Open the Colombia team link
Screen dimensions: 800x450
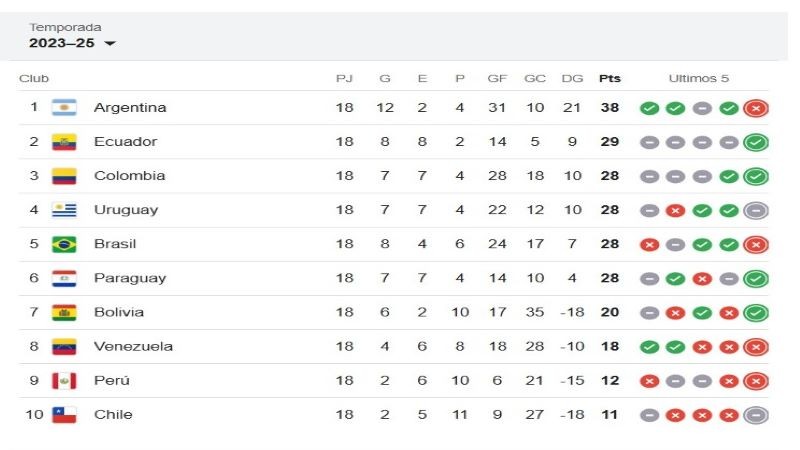[130, 176]
